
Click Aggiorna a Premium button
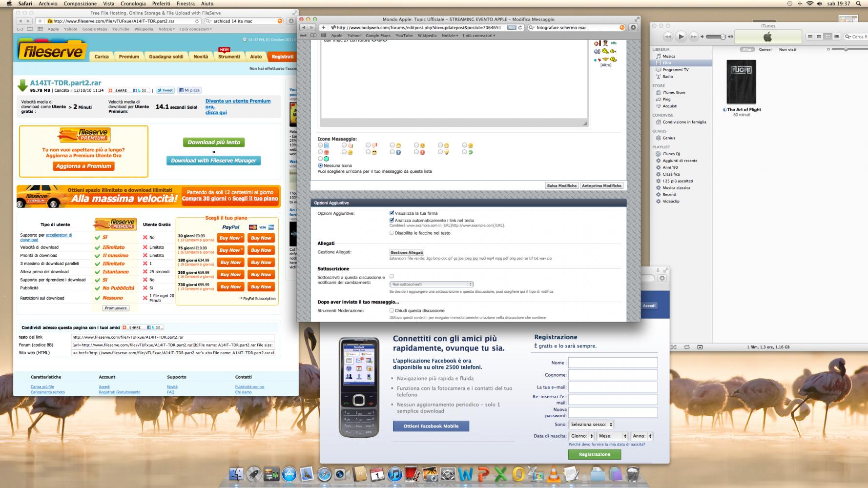[83, 166]
